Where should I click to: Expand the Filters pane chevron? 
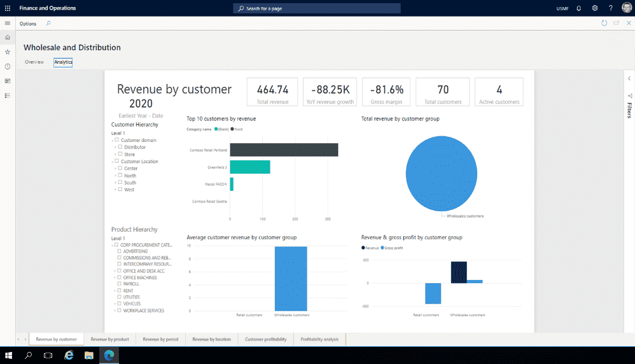[629, 78]
